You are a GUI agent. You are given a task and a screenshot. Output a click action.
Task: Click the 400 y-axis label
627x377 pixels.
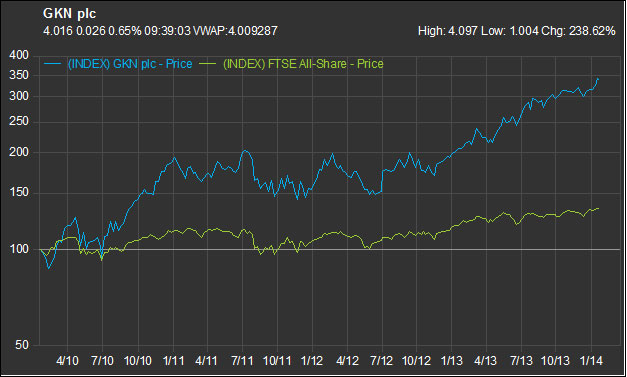click(19, 55)
